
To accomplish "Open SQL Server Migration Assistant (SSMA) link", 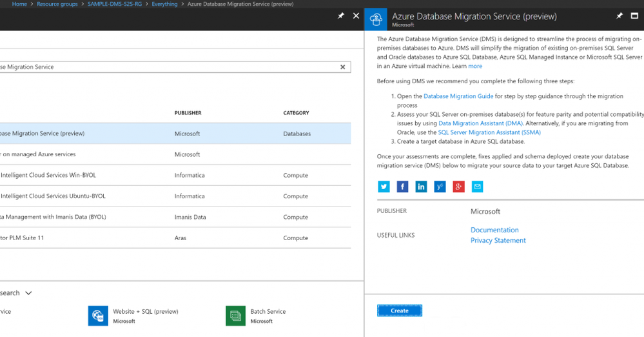I will pyautogui.click(x=489, y=132).
